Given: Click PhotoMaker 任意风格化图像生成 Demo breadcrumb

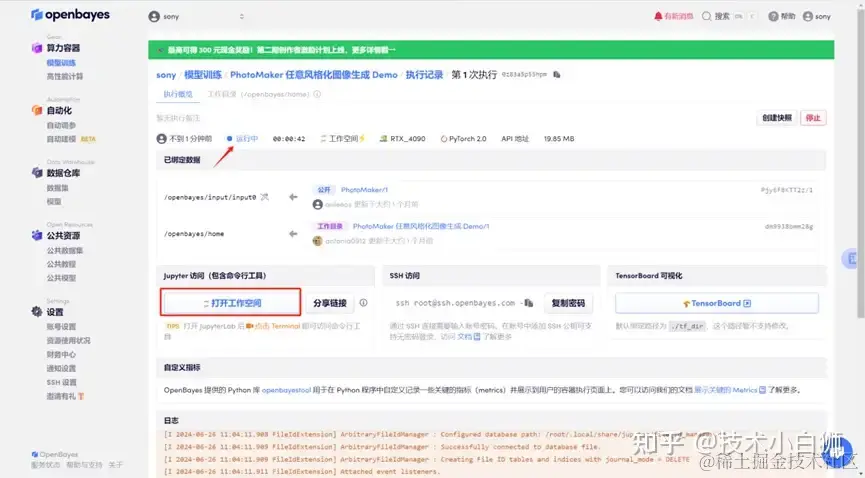Looking at the screenshot, I should [x=314, y=75].
